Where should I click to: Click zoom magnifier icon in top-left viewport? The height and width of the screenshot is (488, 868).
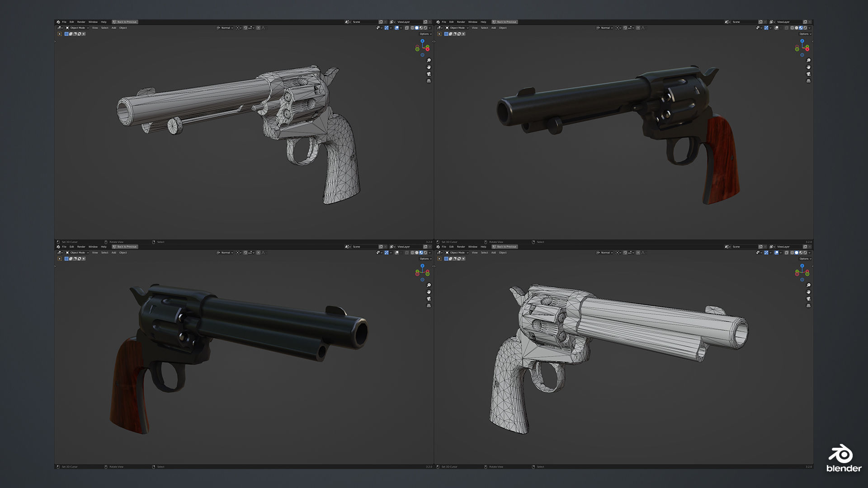pos(429,60)
